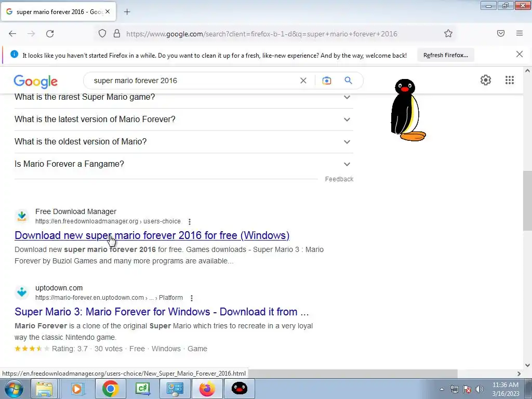The image size is (532, 399).
Task: Click scroll-down arrow of page scrollbar
Action: pyautogui.click(x=527, y=365)
